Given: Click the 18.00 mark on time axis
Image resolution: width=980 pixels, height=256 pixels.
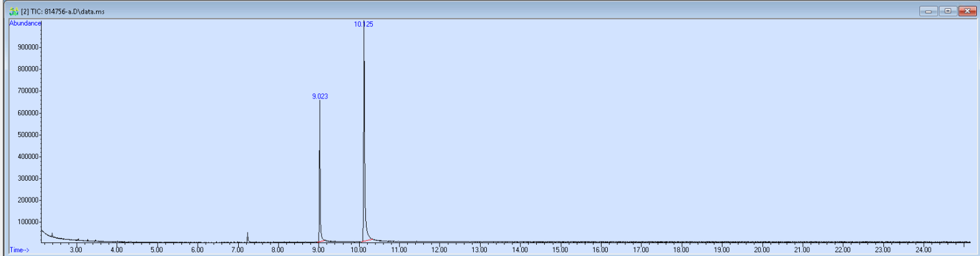Looking at the screenshot, I should point(681,250).
